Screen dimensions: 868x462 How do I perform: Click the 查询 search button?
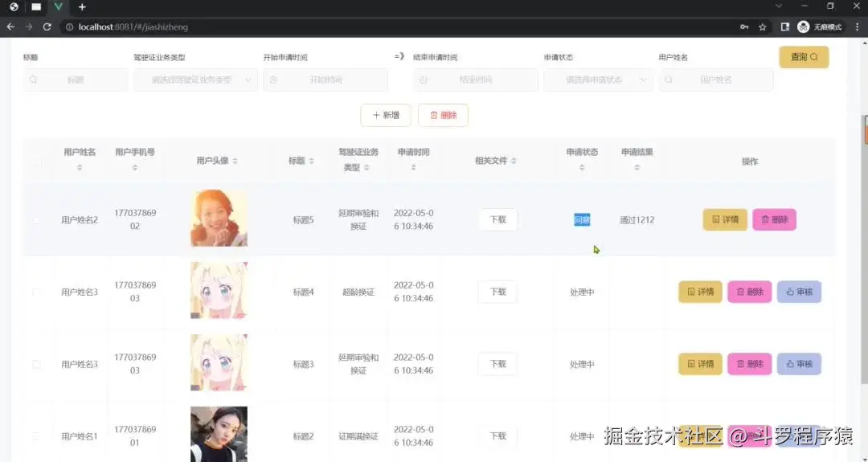tap(804, 57)
